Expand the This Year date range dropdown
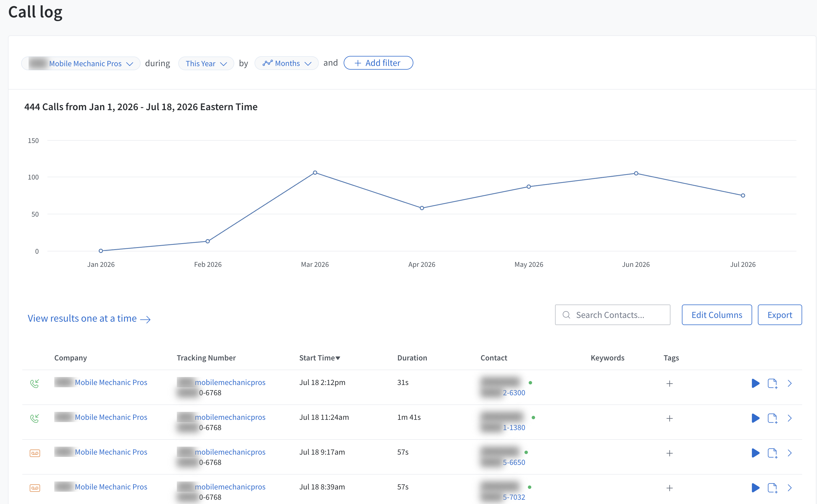This screenshot has height=504, width=817. pos(206,63)
